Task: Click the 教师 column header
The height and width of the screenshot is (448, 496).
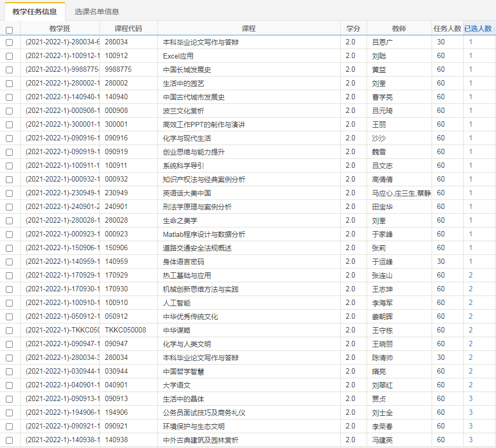Action: pyautogui.click(x=399, y=28)
